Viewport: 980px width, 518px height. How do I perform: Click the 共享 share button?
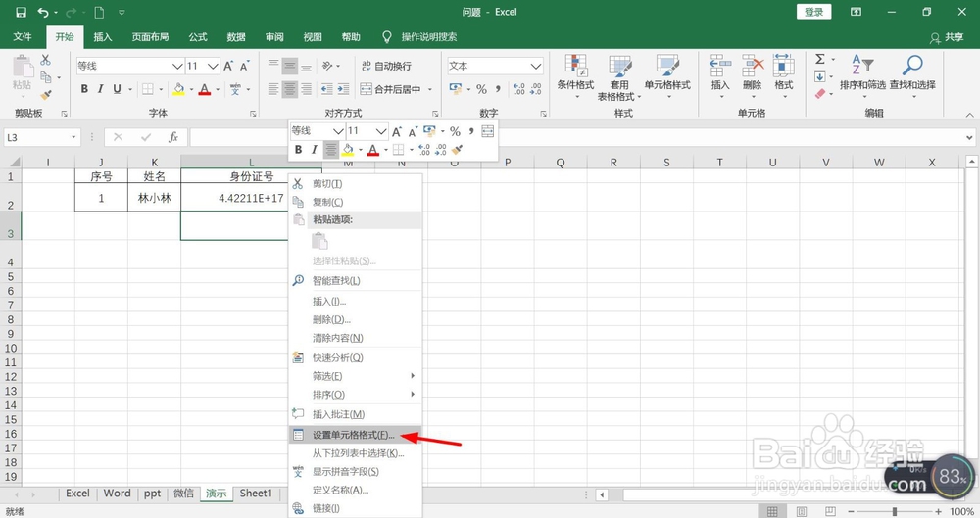click(947, 37)
